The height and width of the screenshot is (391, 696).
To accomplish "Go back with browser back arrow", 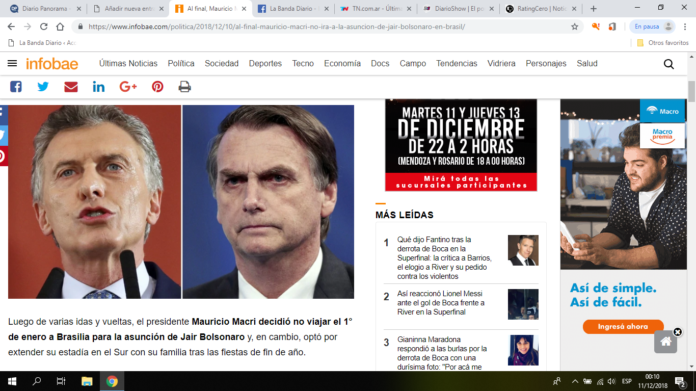I will [11, 27].
